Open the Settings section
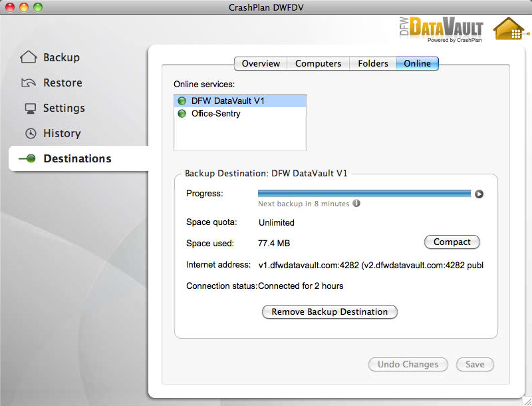This screenshot has height=406, width=532. 64,108
